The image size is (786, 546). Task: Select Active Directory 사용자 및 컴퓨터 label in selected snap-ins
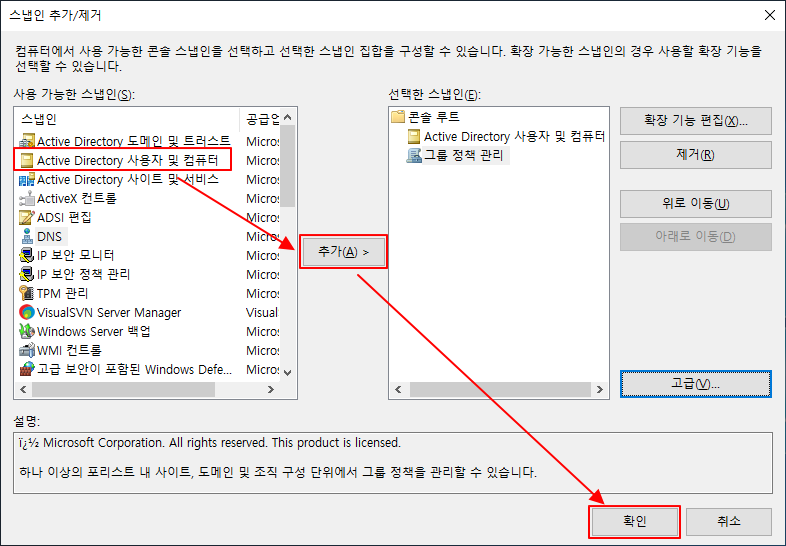[x=514, y=136]
